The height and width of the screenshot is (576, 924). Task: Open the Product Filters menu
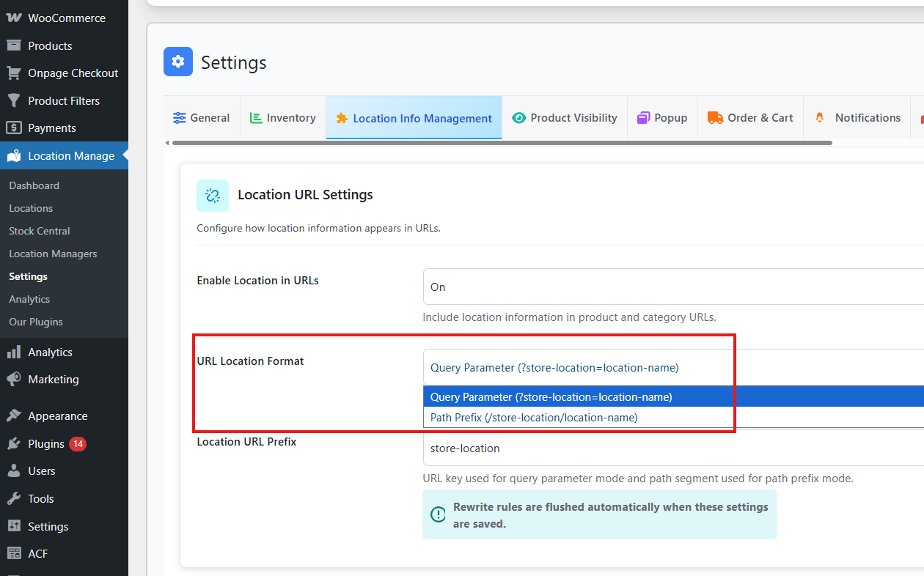tap(64, 100)
